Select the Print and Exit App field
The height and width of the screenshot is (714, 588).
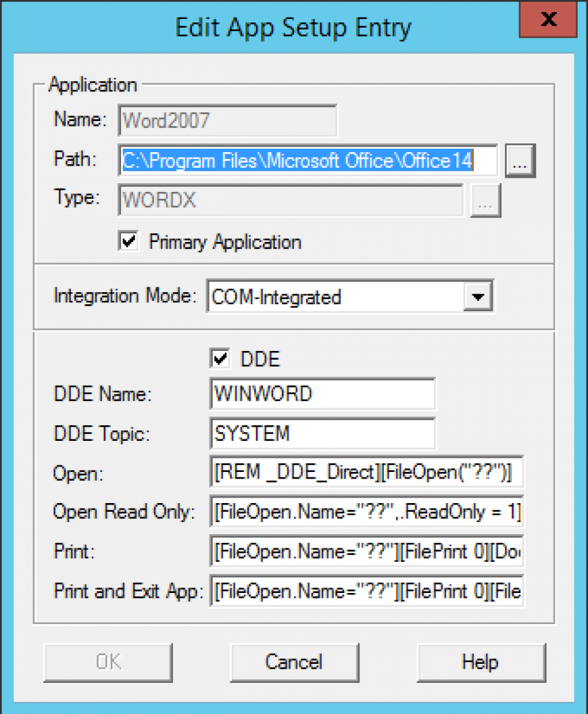(x=367, y=591)
